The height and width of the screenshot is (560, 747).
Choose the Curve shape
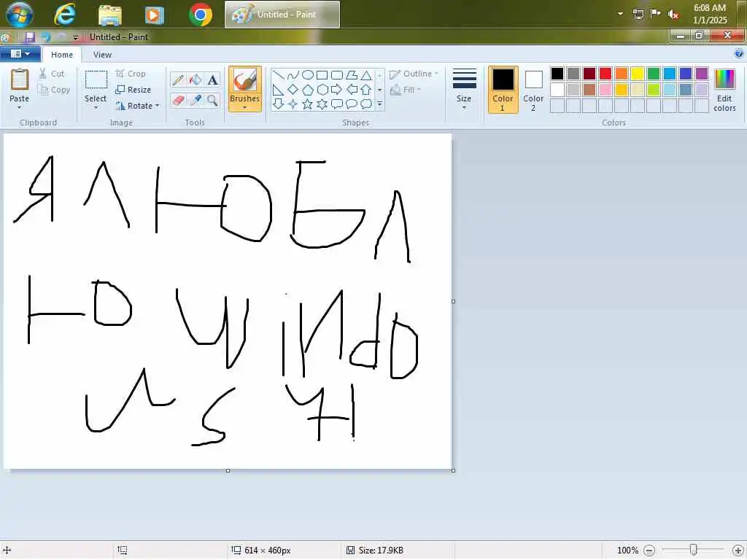(293, 75)
